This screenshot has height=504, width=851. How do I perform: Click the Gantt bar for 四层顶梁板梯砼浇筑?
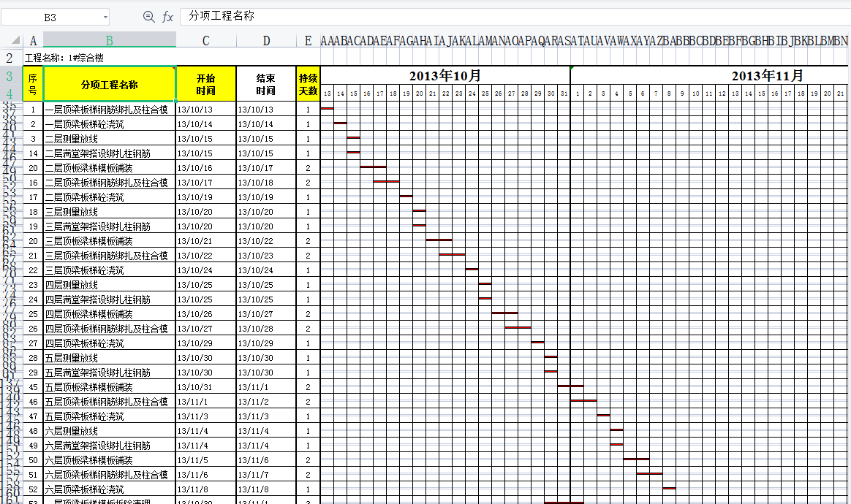pos(538,343)
